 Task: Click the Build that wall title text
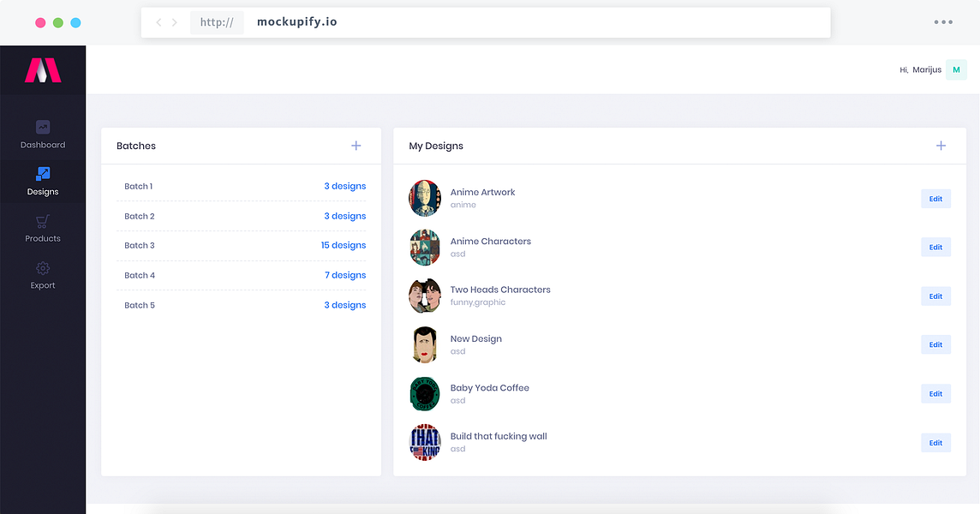click(x=498, y=436)
